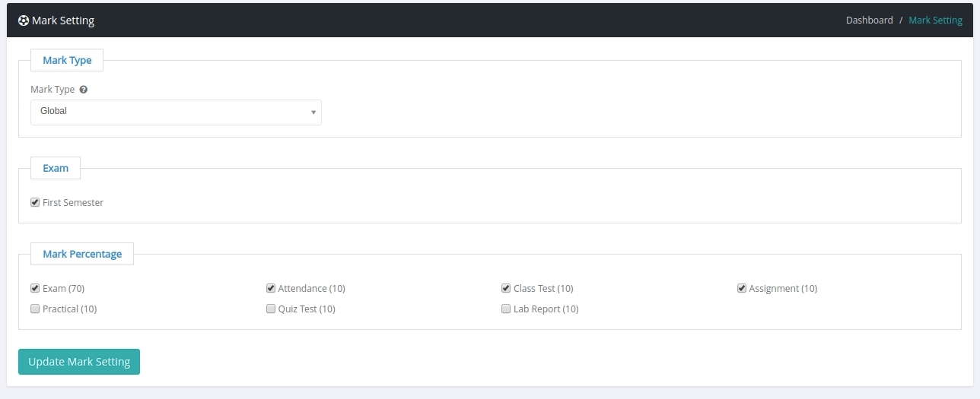
Task: Click the help question mark next to Mark Type
Action: pyautogui.click(x=84, y=89)
